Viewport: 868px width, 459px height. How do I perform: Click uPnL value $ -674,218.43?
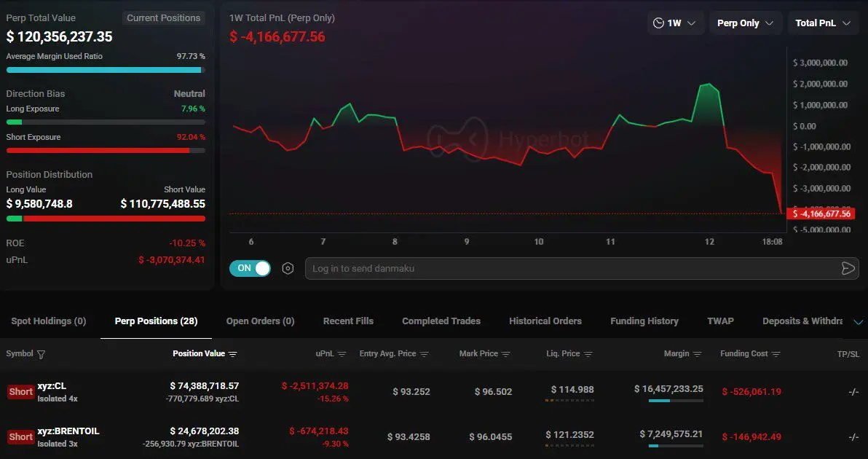[319, 430]
